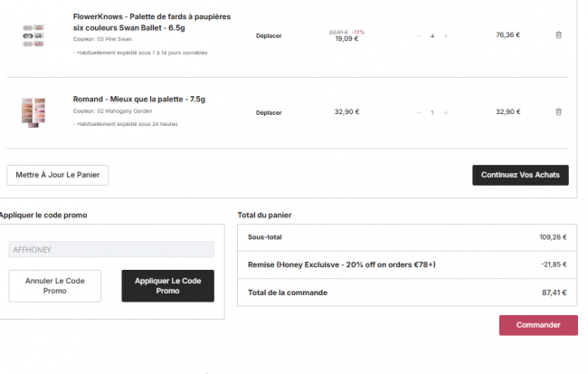Increase Romand palette quantity with plus

click(446, 112)
